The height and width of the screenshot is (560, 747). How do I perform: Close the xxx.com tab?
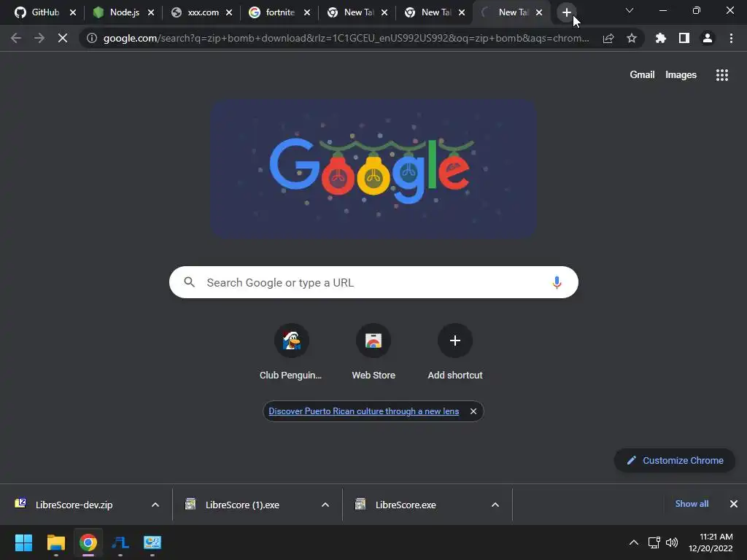click(229, 12)
